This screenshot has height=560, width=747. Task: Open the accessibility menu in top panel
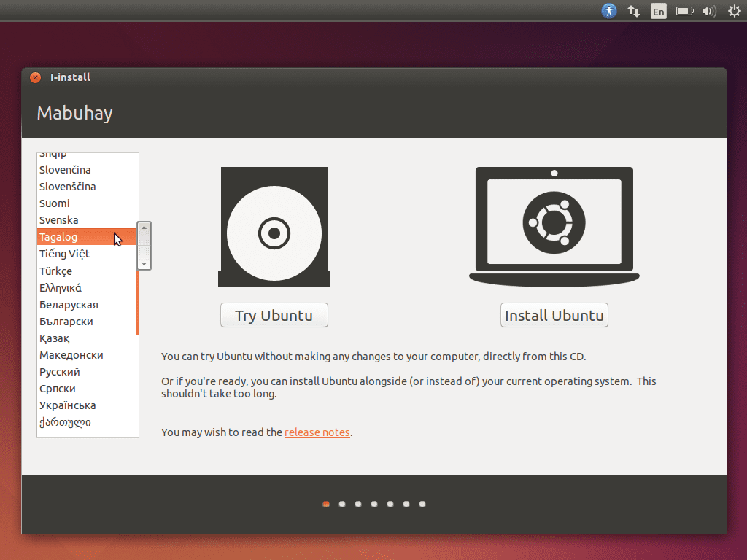point(609,10)
